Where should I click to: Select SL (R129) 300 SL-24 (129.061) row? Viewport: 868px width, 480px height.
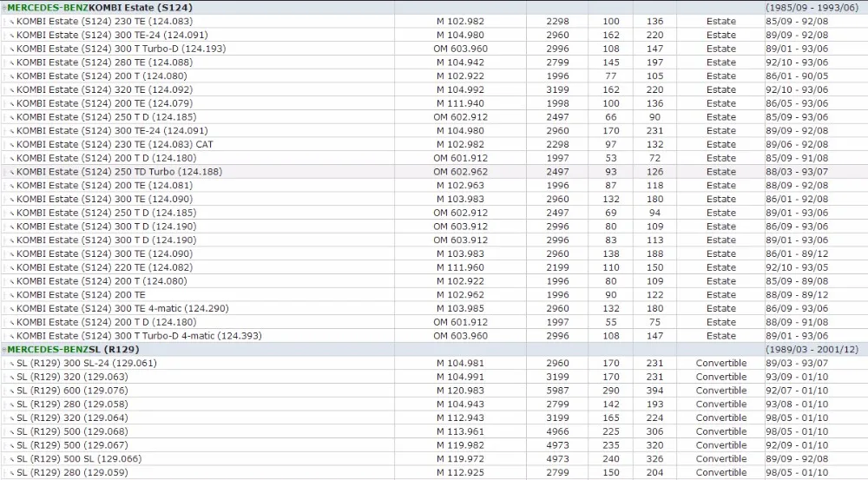434,363
